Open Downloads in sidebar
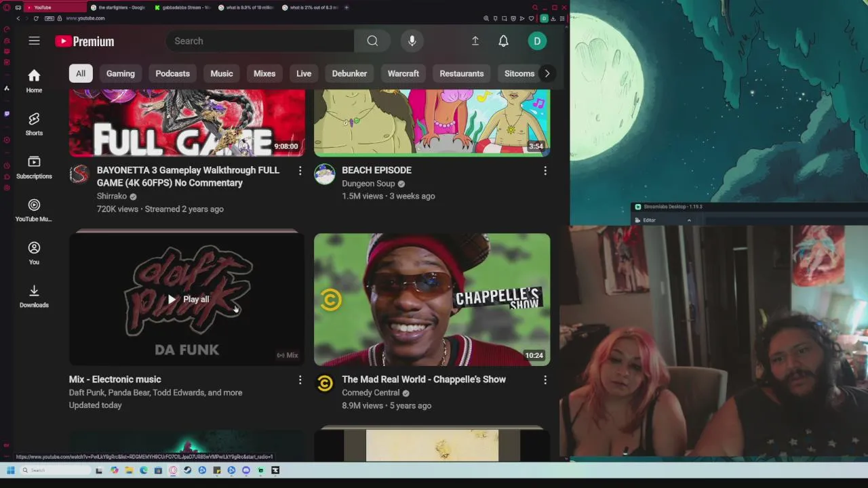 (x=34, y=296)
